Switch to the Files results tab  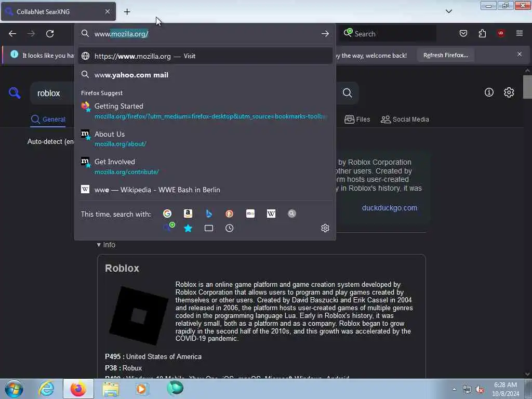[x=357, y=119]
